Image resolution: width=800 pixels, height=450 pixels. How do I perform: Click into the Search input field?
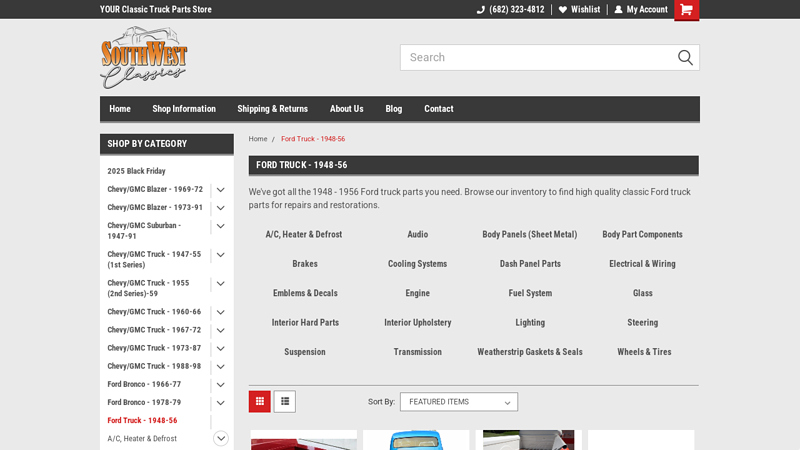[535, 58]
